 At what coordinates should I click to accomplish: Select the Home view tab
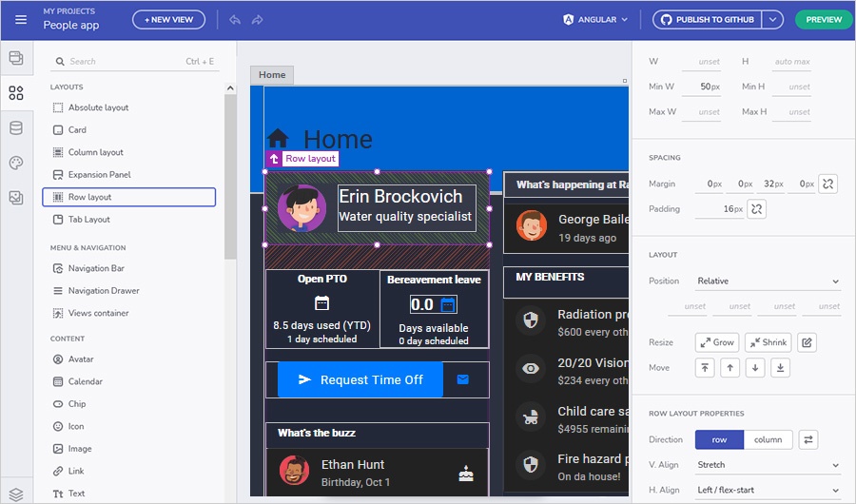(x=272, y=75)
